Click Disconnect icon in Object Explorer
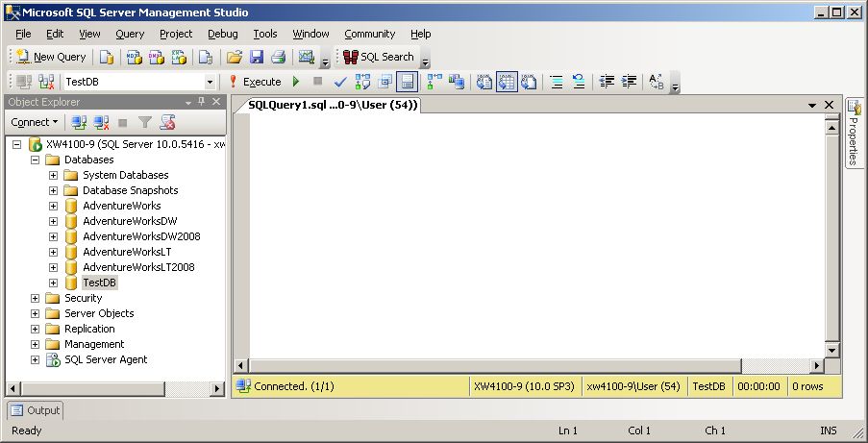 tap(101, 122)
